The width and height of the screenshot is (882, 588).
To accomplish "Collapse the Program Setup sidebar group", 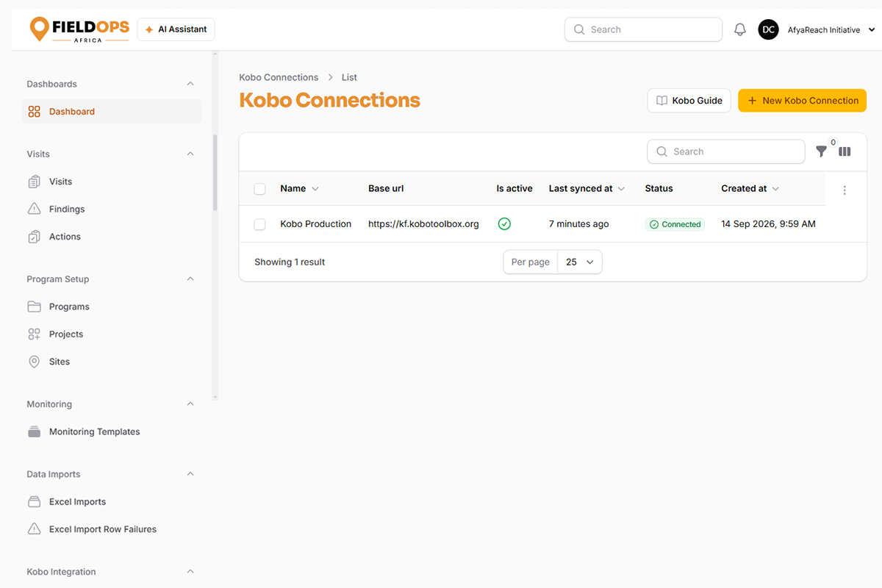I will pyautogui.click(x=190, y=279).
